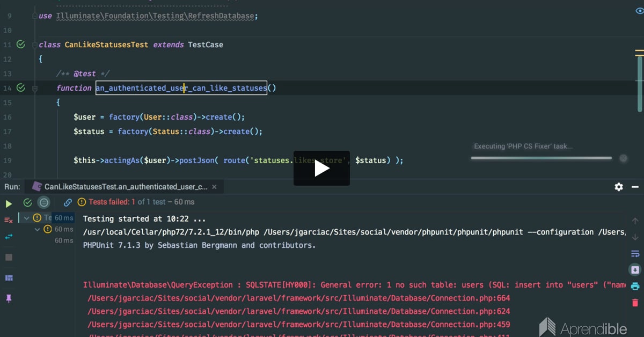
Task: Toggle soft-wrap in console output
Action: [x=635, y=253]
